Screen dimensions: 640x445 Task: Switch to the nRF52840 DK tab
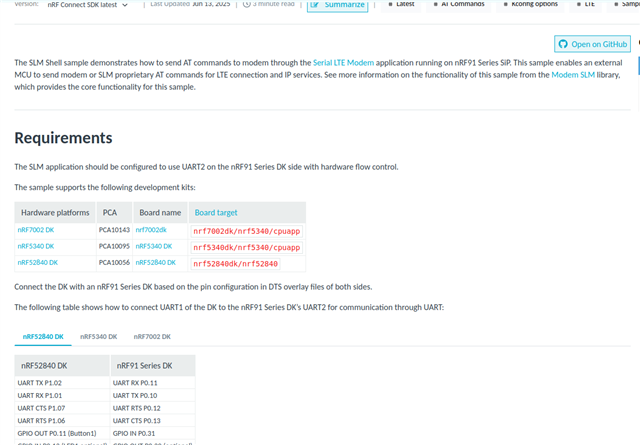pos(43,337)
